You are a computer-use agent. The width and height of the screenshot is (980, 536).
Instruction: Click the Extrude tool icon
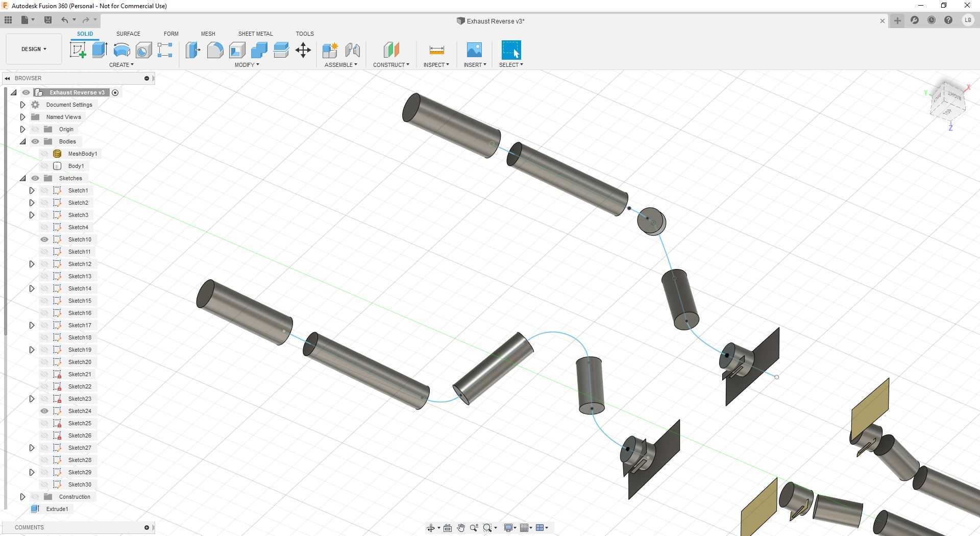100,50
